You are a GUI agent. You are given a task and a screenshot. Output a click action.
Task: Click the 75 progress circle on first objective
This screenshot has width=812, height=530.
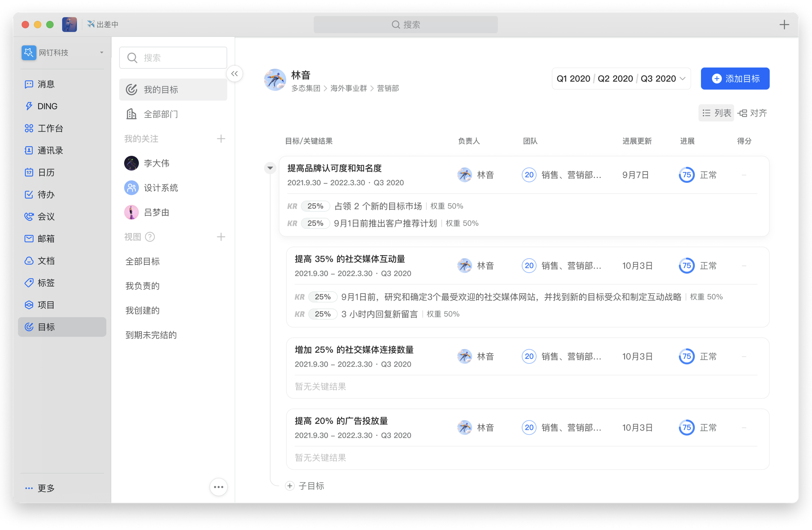tap(686, 175)
